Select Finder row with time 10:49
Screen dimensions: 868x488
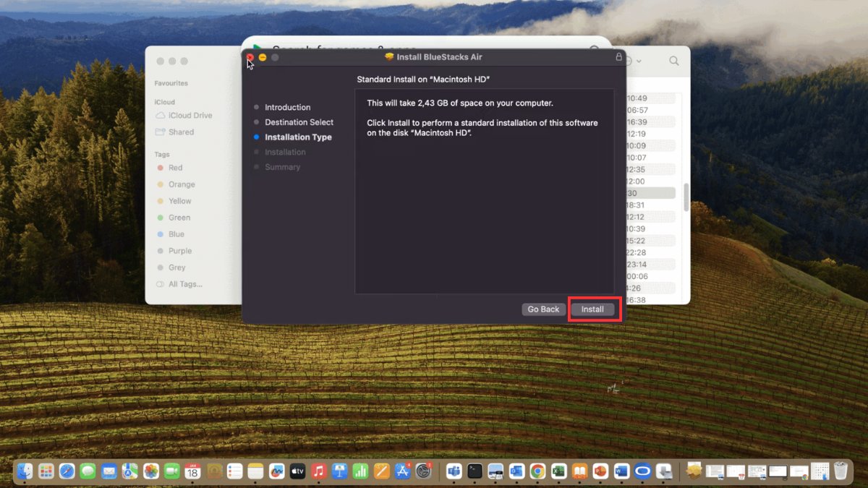pos(650,98)
